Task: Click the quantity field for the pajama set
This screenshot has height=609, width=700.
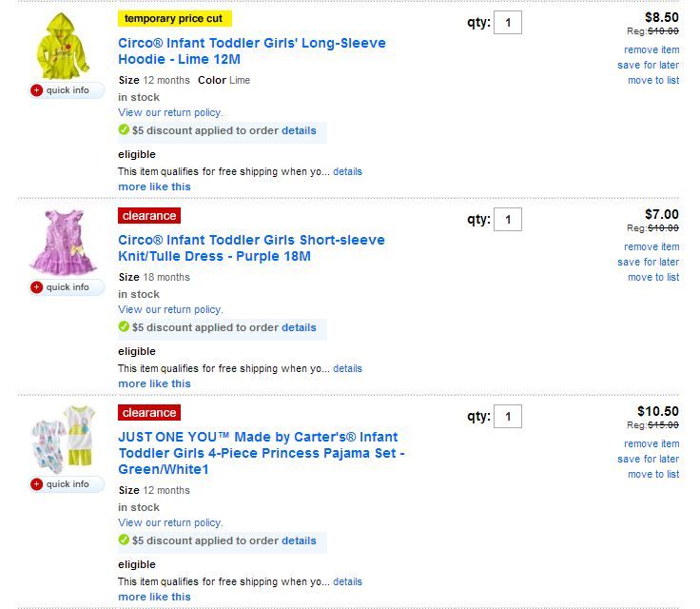Action: (x=508, y=417)
